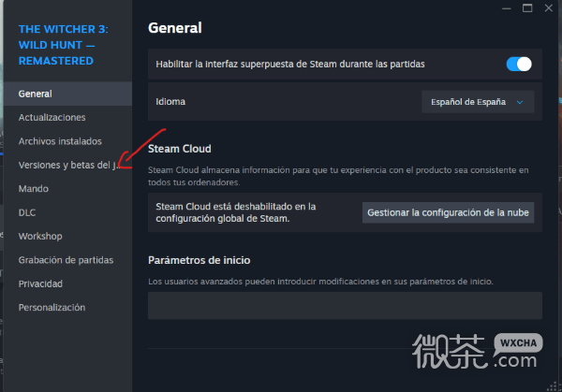
Task: Close the properties window
Action: [x=548, y=7]
